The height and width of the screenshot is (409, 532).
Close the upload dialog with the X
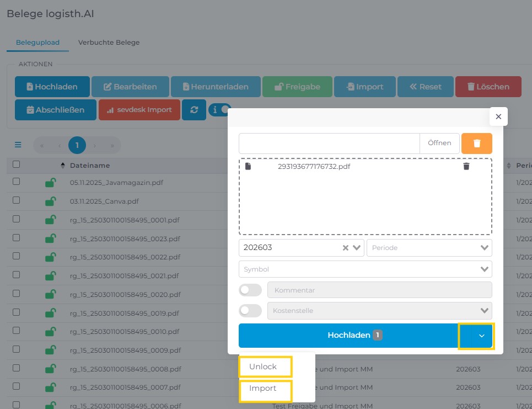(498, 116)
